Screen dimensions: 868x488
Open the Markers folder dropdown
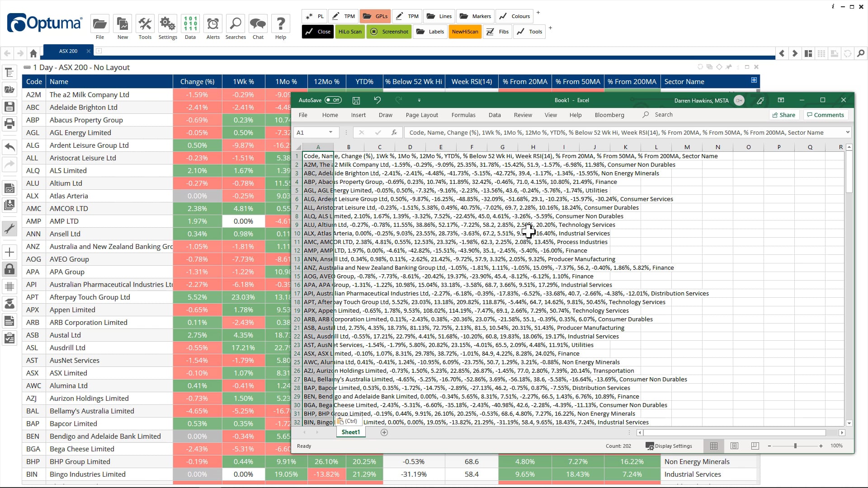tap(475, 16)
